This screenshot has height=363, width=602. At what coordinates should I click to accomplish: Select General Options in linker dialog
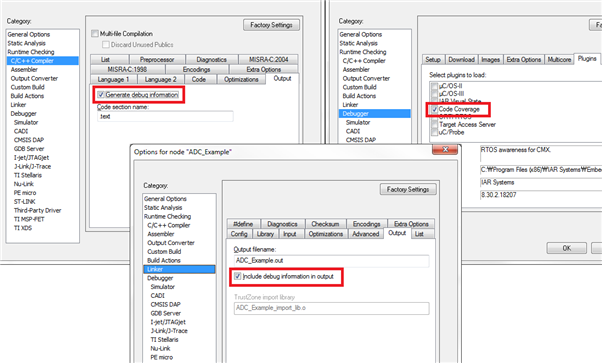point(165,199)
